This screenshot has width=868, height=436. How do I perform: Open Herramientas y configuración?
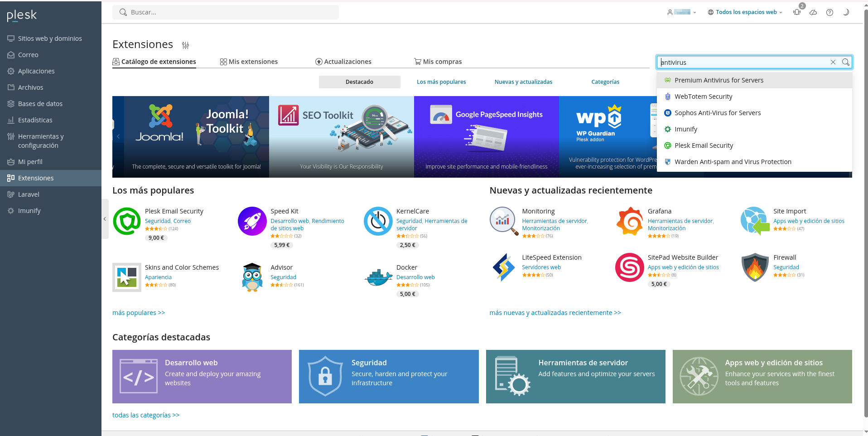pos(51,141)
